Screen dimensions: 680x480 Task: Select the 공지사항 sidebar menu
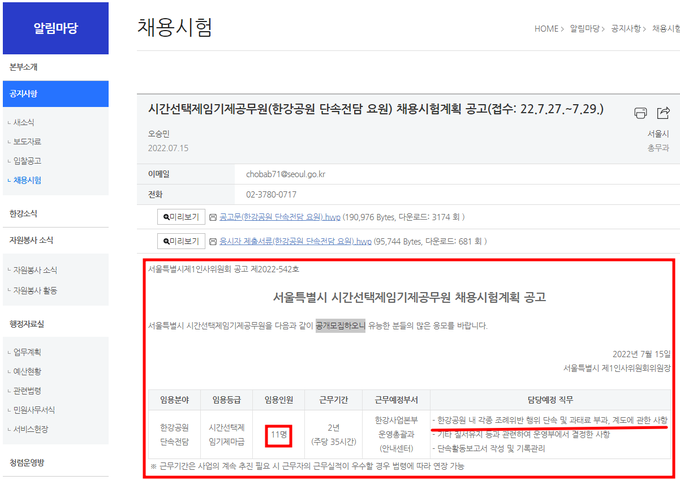click(x=56, y=94)
